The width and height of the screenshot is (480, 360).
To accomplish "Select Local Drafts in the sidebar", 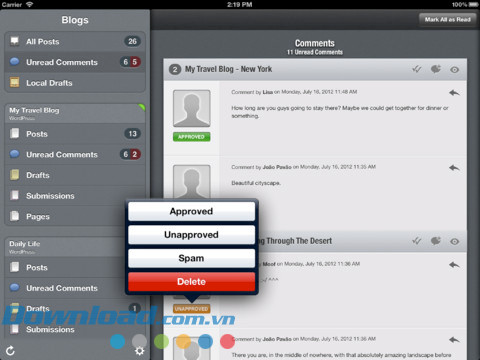I will coord(75,83).
